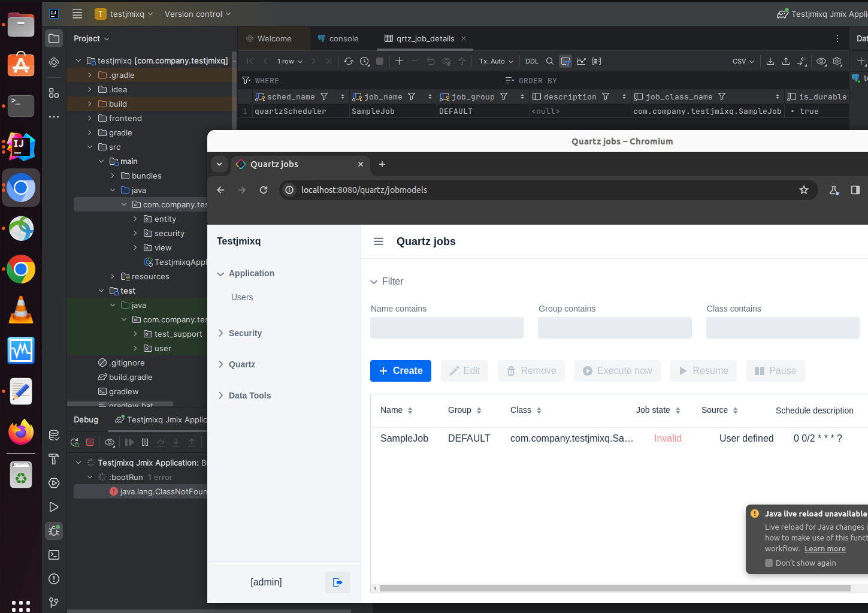868x613 pixels.
Task: Stop the debug session red square
Action: (x=90, y=442)
